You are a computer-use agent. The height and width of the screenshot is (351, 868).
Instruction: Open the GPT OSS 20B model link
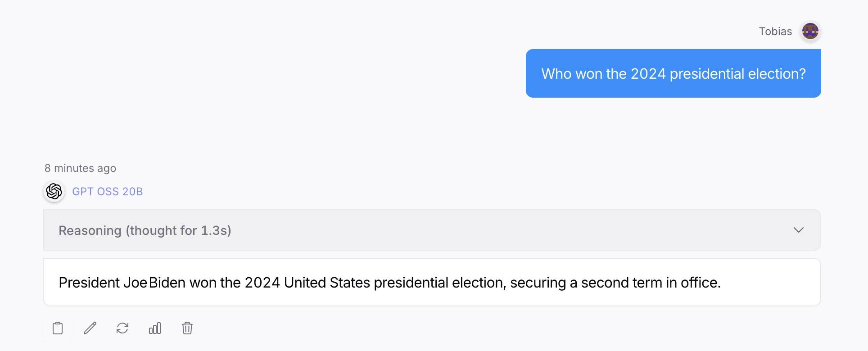tap(107, 192)
